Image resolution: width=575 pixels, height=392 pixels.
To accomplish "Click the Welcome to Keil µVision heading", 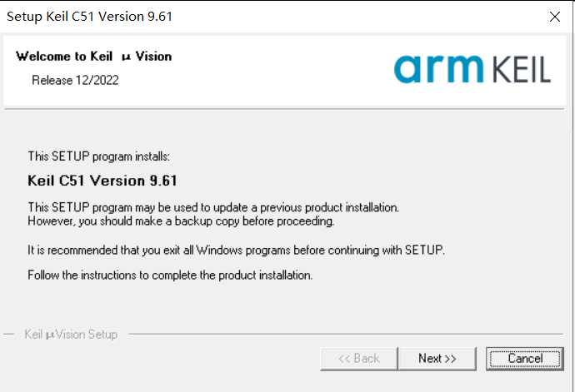I will click(93, 57).
